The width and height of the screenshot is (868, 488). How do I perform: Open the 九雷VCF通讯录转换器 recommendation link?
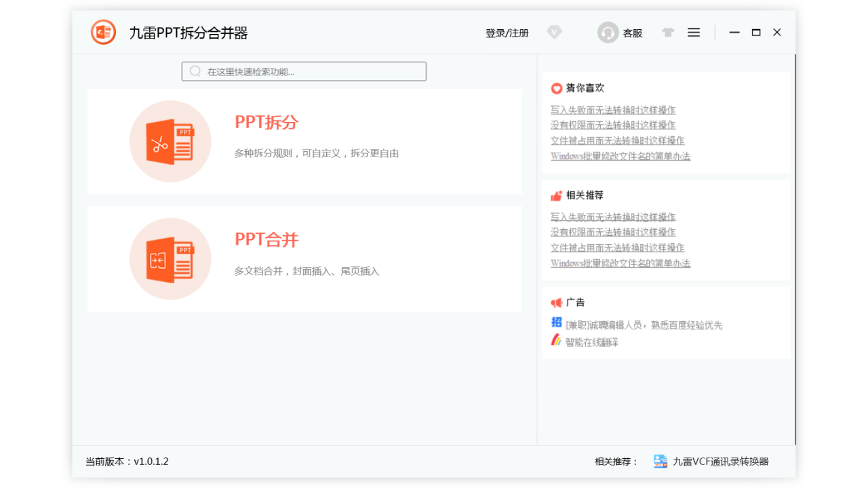(x=721, y=462)
